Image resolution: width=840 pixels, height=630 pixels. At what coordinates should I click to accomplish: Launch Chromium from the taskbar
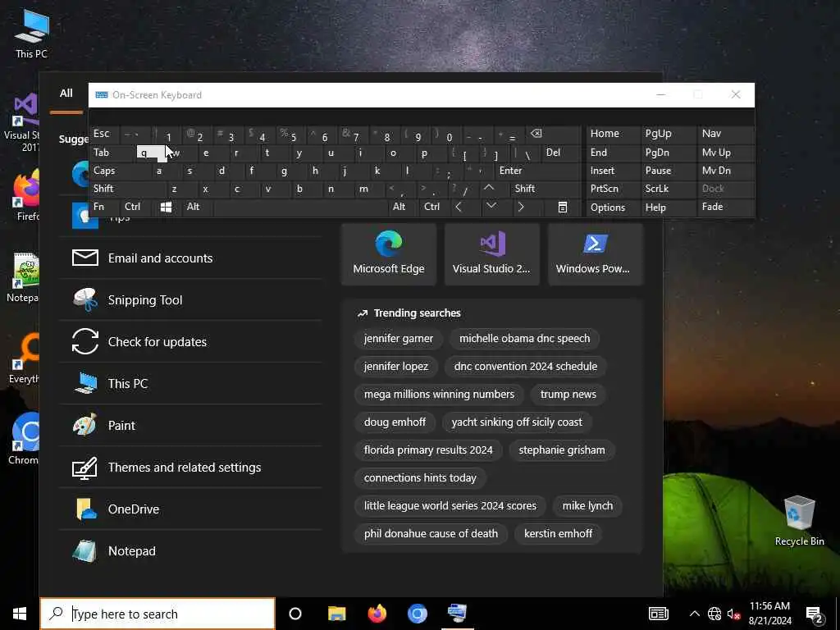[418, 614]
